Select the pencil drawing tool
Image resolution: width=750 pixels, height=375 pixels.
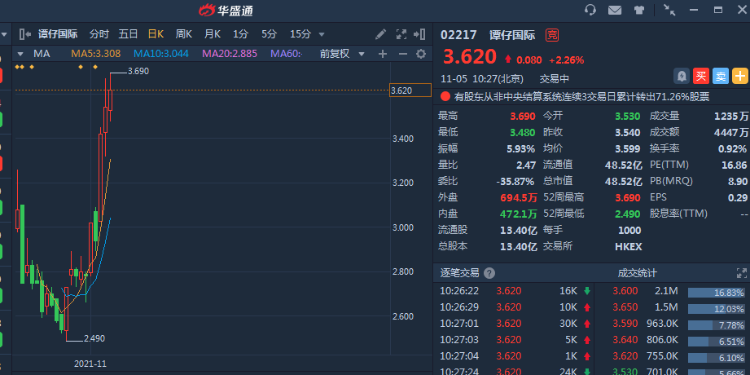tap(380, 34)
